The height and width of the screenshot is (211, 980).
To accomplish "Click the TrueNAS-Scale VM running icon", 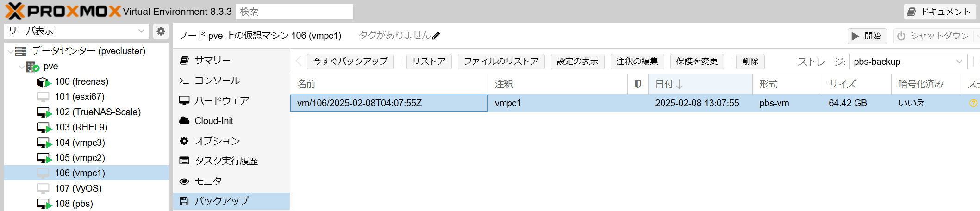I will pyautogui.click(x=44, y=112).
